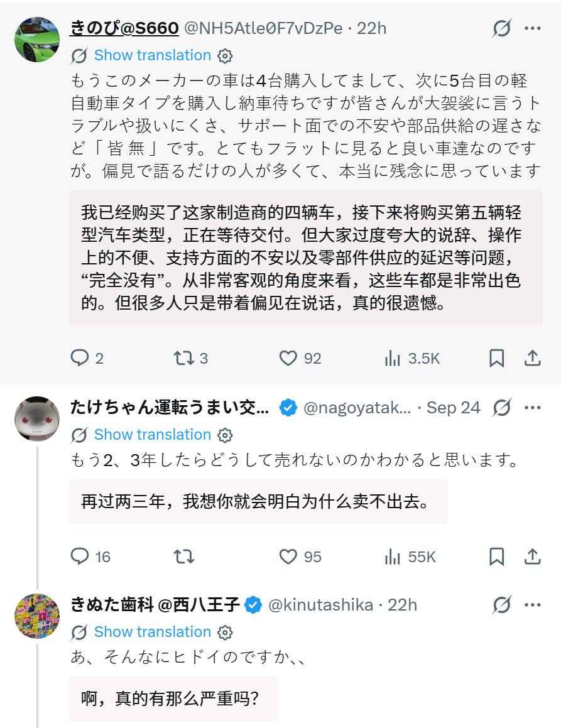
Task: Bookmark たけちゃん's reply post
Action: 496,557
